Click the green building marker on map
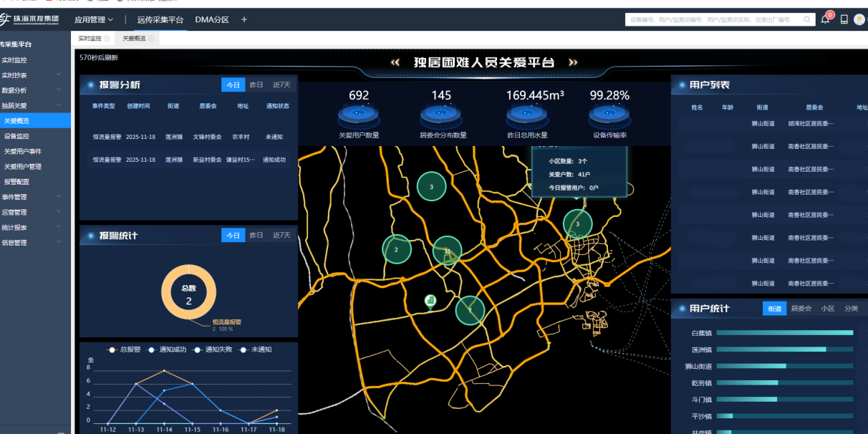The height and width of the screenshot is (434, 868). pyautogui.click(x=430, y=302)
